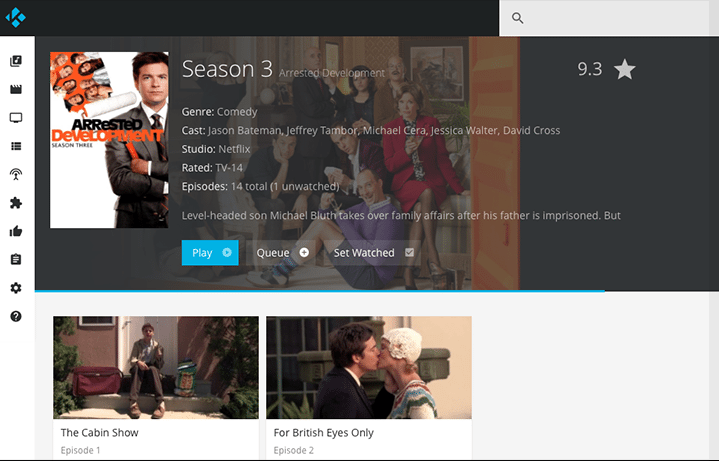This screenshot has height=461, width=719.
Task: Click the Comedy genre text
Action: coord(237,112)
